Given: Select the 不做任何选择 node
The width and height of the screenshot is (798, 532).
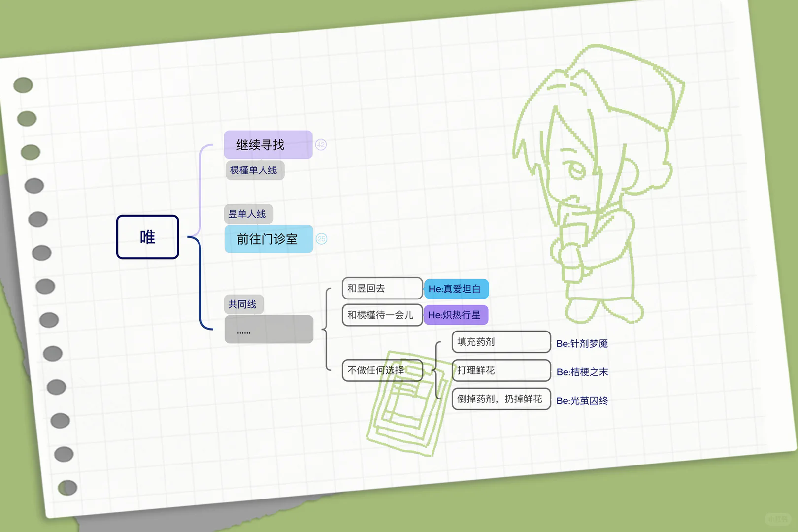Looking at the screenshot, I should click(x=382, y=370).
